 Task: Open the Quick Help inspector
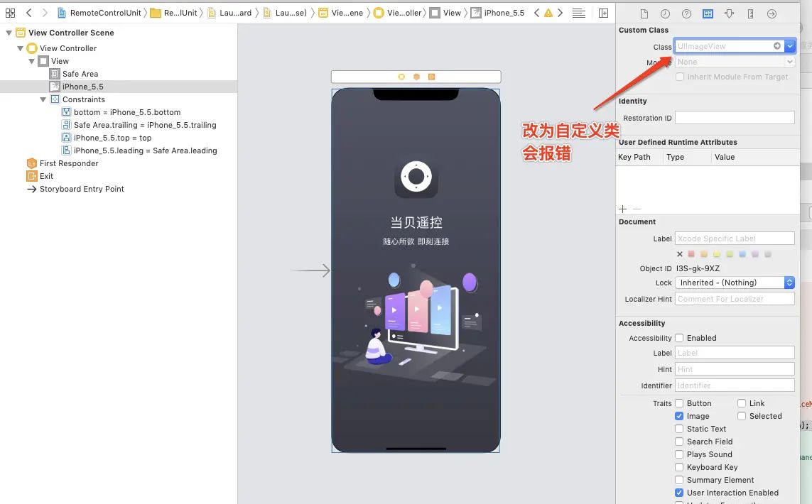coord(686,13)
